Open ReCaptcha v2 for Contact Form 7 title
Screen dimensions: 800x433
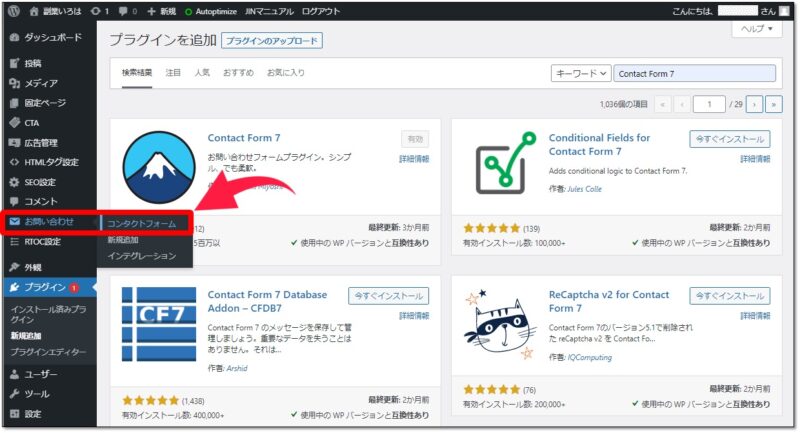click(608, 301)
